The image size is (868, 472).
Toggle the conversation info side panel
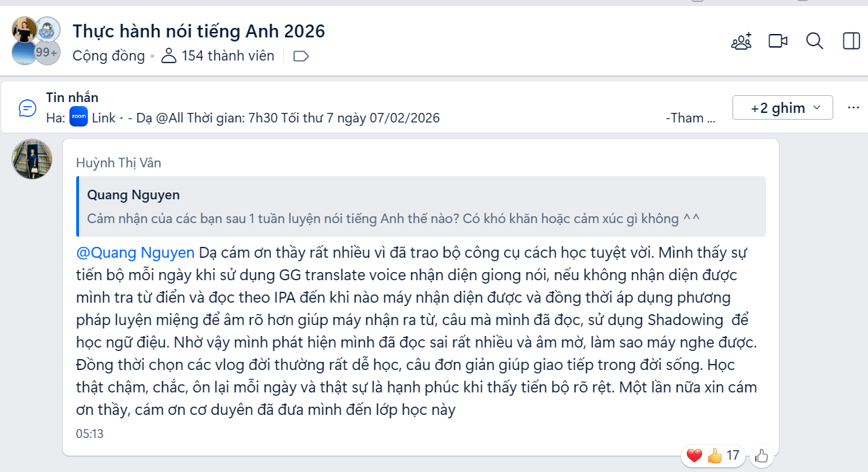852,41
